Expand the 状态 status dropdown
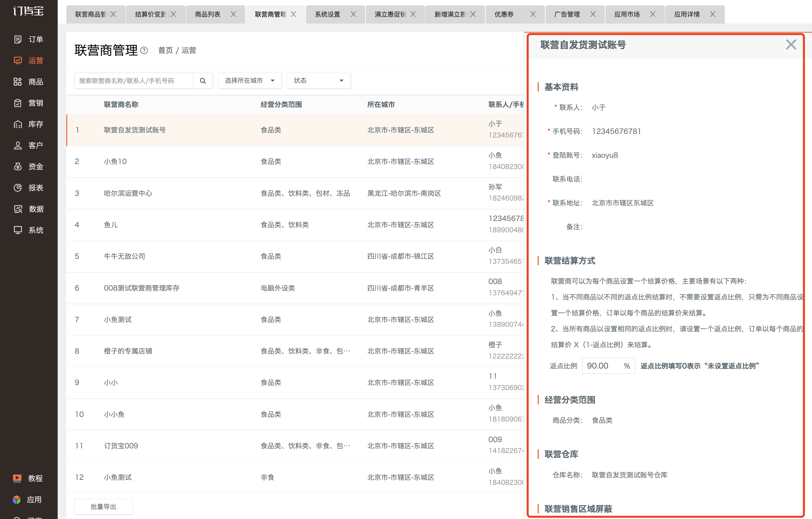Image resolution: width=812 pixels, height=519 pixels. 319,81
